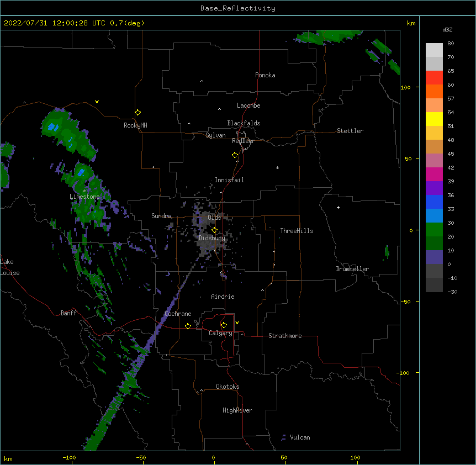Click the dBZ legend heading
This screenshot has height=465, width=476.
coord(447,29)
